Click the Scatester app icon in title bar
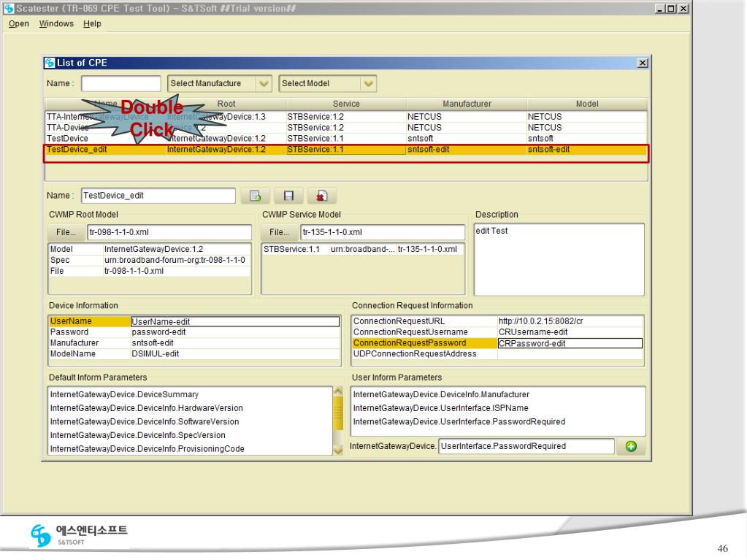This screenshot has width=747, height=560. point(8,8)
